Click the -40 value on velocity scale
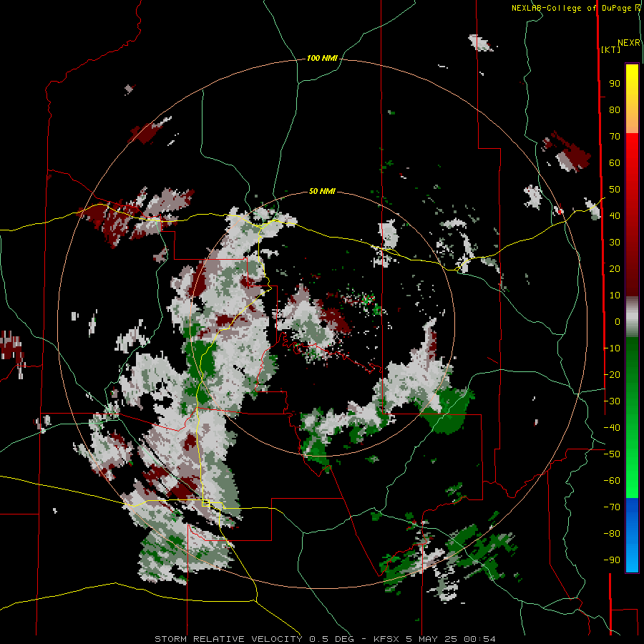Image resolution: width=644 pixels, height=644 pixels. (x=612, y=428)
